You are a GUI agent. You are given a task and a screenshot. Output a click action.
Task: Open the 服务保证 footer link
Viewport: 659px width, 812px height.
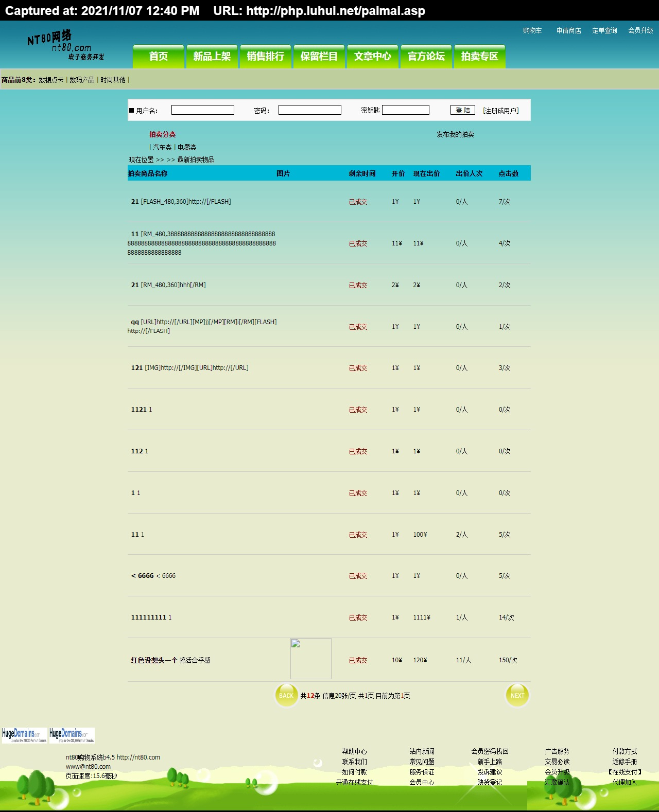coord(422,772)
